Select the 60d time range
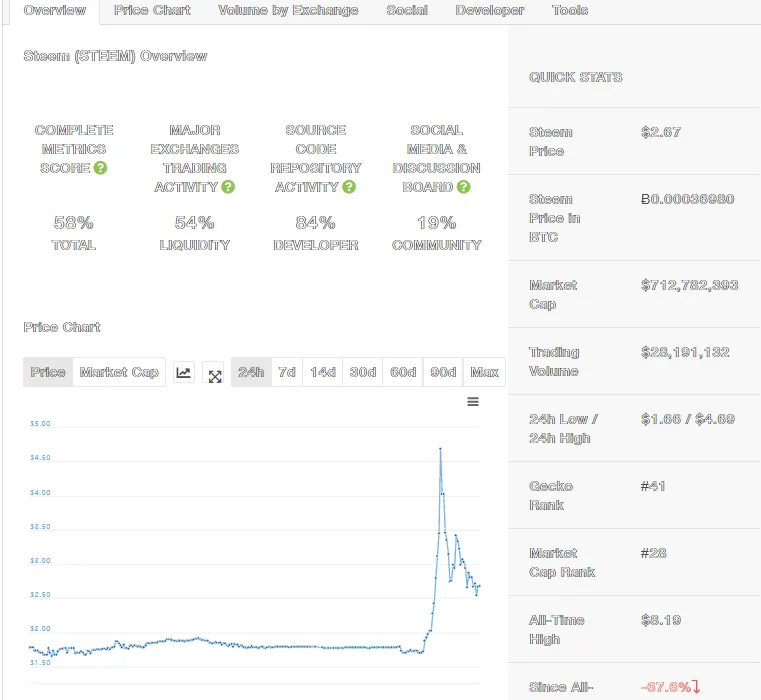Viewport: 761px width, 700px height. [x=403, y=372]
